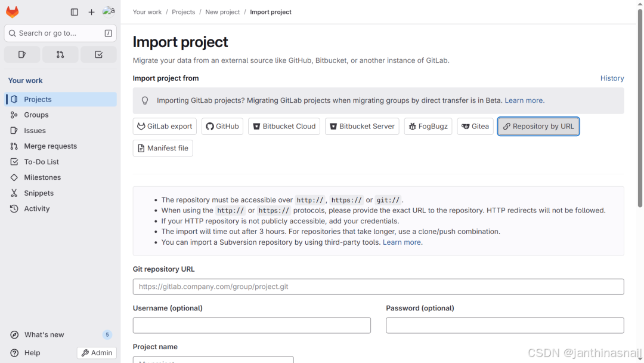Open the to-do list shortcut icon
This screenshot has width=644, height=363.
pyautogui.click(x=98, y=54)
